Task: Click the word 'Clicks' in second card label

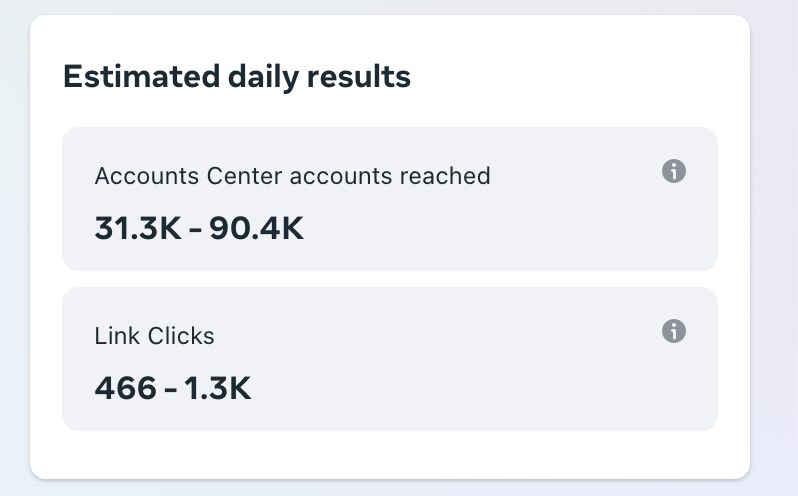Action: click(x=181, y=336)
